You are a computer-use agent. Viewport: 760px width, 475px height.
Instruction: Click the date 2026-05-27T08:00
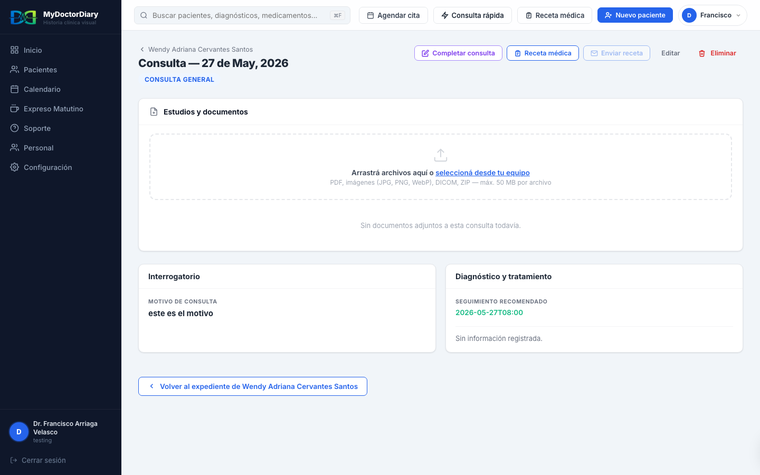click(489, 313)
